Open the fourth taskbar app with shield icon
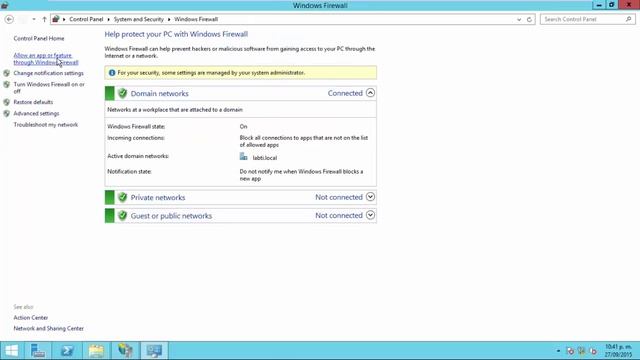 pyautogui.click(x=125, y=351)
